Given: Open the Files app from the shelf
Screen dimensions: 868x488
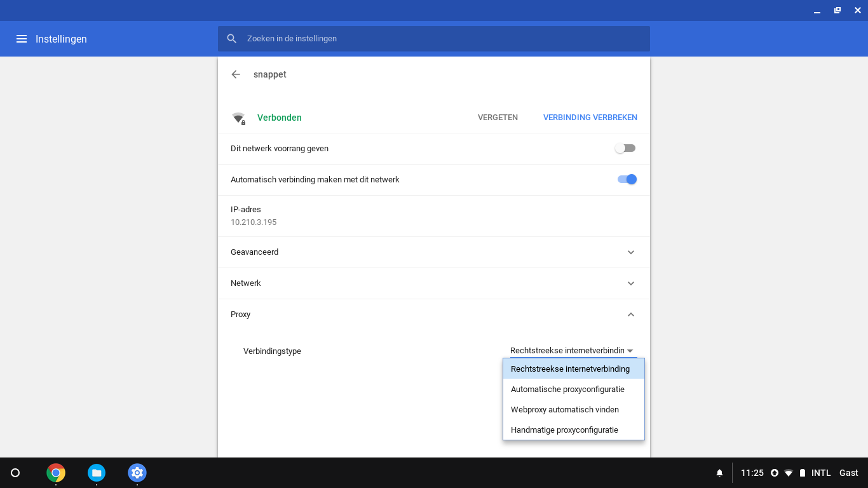Looking at the screenshot, I should pos(97,473).
